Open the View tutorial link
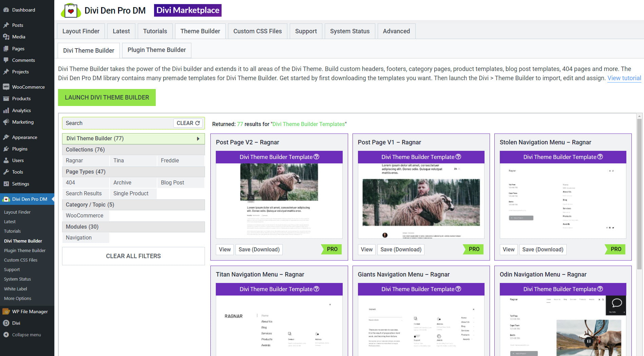This screenshot has width=644, height=356. (624, 78)
